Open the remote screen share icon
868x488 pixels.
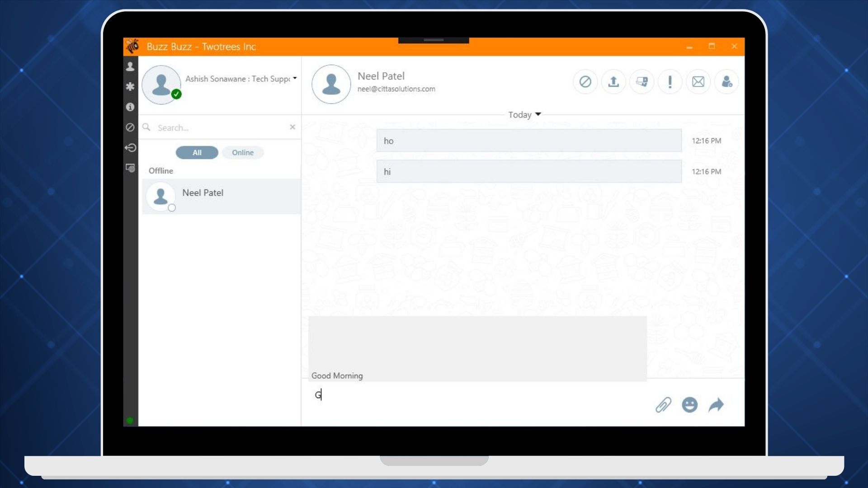pos(642,82)
